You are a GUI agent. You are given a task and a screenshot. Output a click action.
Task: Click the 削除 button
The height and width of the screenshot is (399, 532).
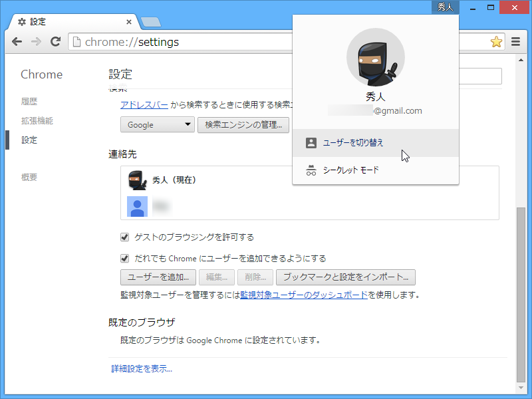(x=255, y=277)
